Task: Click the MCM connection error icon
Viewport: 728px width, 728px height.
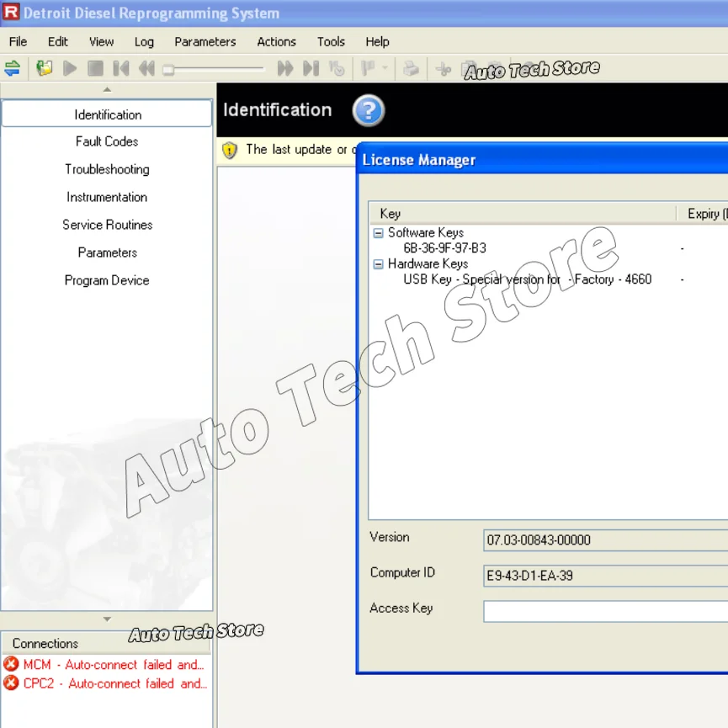Action: [11, 664]
